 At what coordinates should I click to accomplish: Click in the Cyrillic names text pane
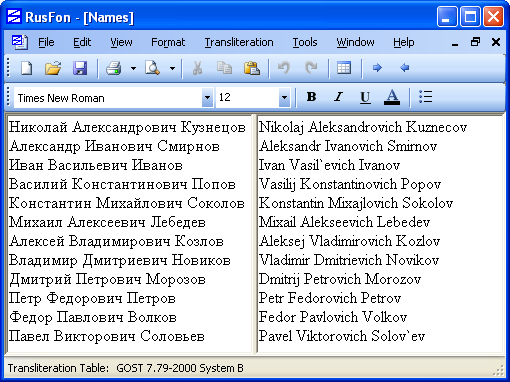[x=129, y=233]
